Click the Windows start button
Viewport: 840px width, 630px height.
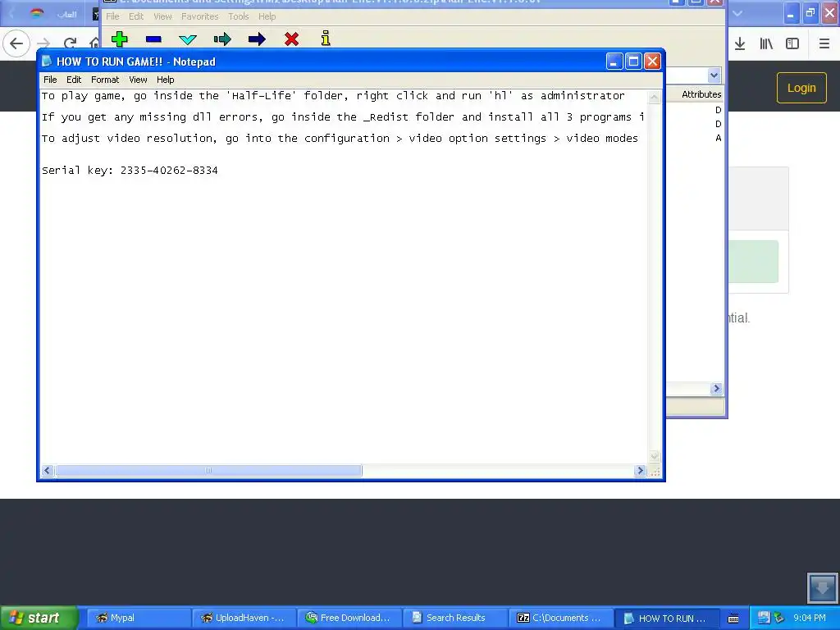(x=39, y=618)
